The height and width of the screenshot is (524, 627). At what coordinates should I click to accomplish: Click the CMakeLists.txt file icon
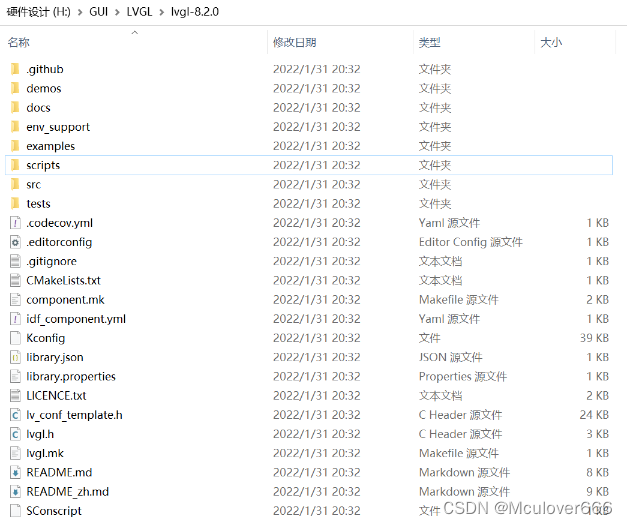pos(15,280)
